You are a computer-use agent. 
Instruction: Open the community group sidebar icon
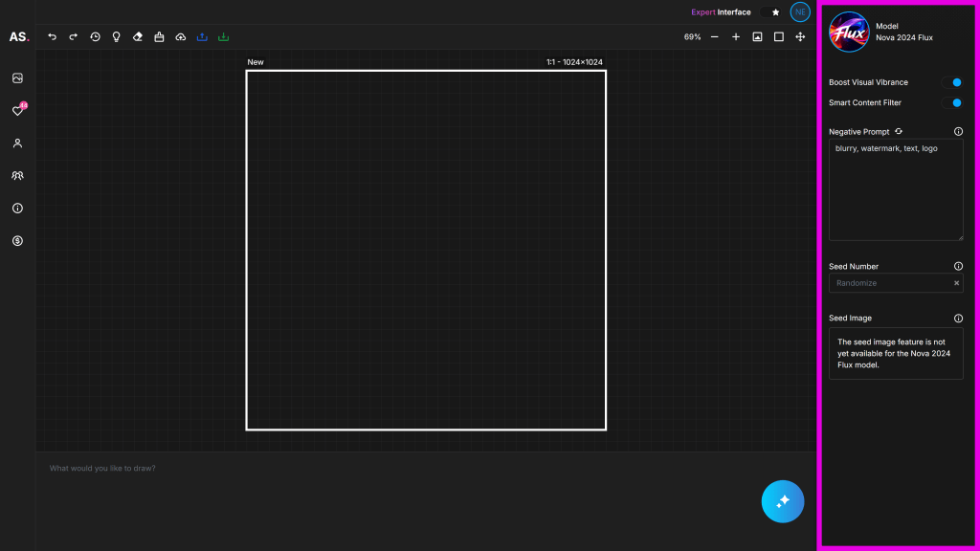coord(17,176)
